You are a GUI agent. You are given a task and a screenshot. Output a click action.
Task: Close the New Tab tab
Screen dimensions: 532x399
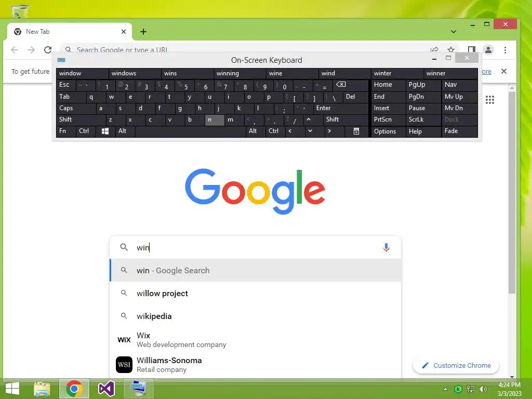coord(124,32)
